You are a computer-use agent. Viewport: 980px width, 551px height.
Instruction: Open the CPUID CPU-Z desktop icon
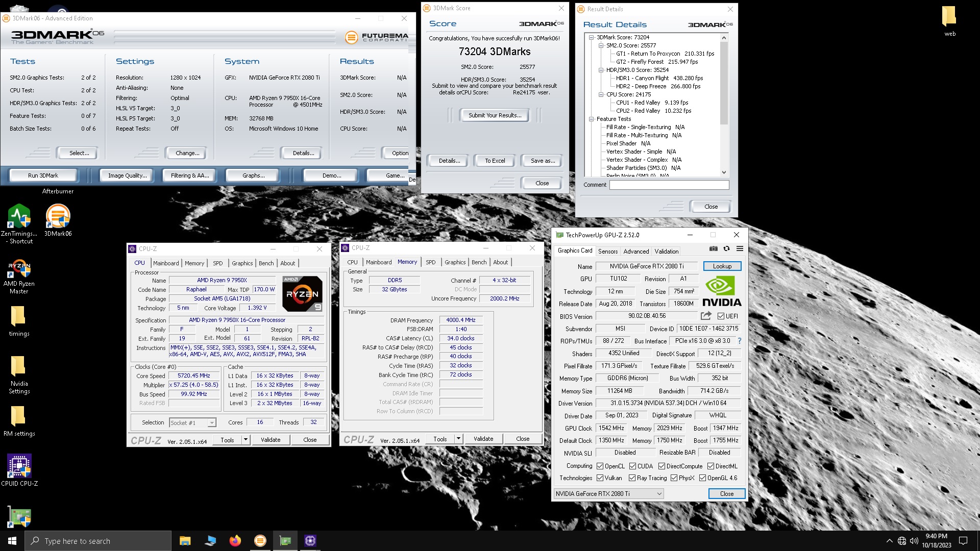19,470
